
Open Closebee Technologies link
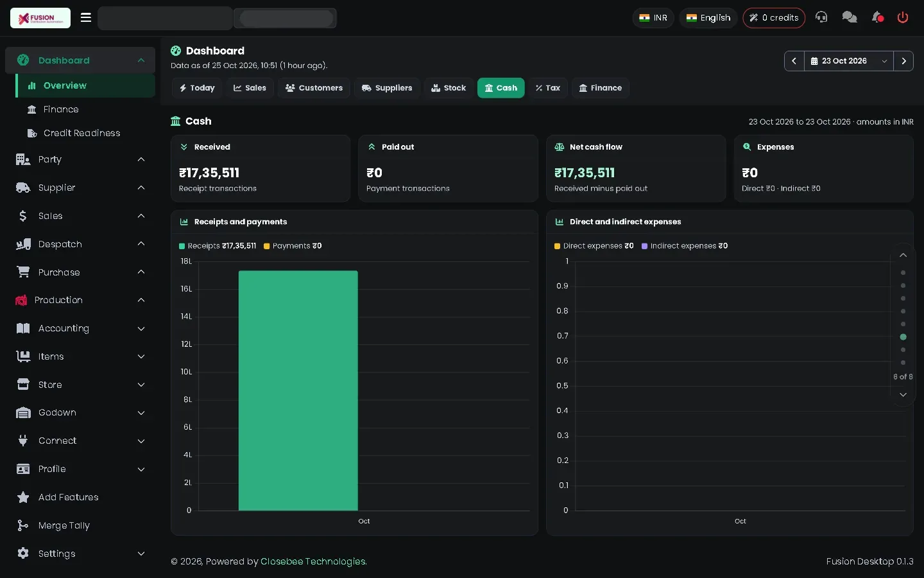click(313, 561)
